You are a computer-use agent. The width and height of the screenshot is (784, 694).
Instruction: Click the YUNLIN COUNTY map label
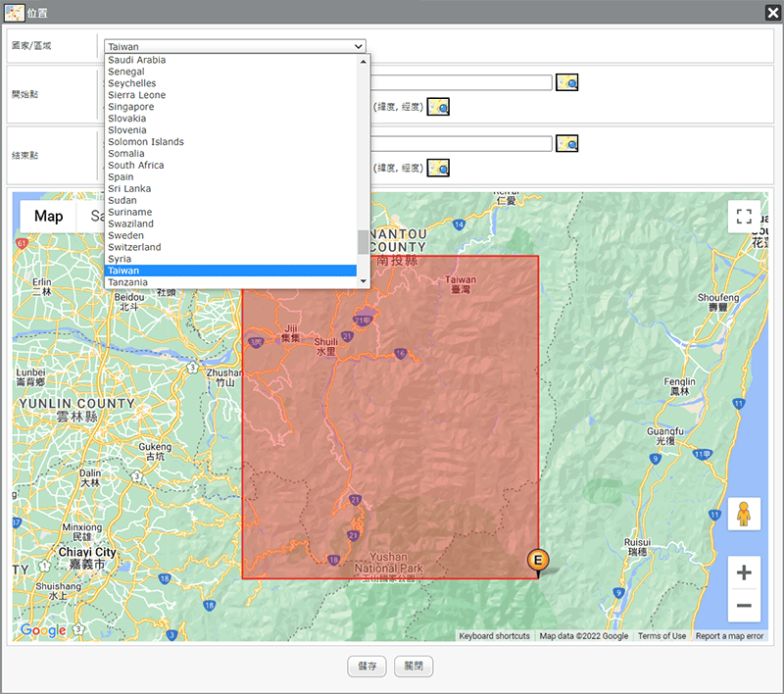(77, 410)
